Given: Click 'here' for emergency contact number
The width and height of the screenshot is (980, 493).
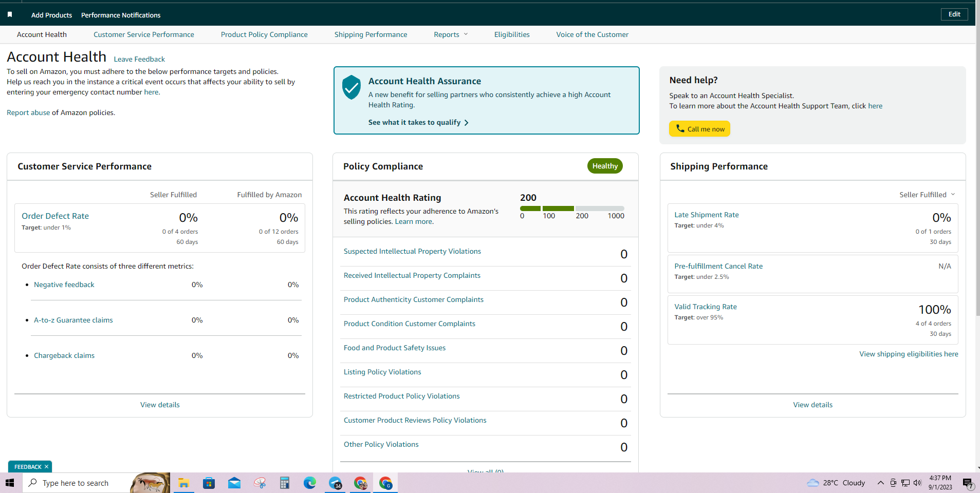Looking at the screenshot, I should [x=151, y=92].
